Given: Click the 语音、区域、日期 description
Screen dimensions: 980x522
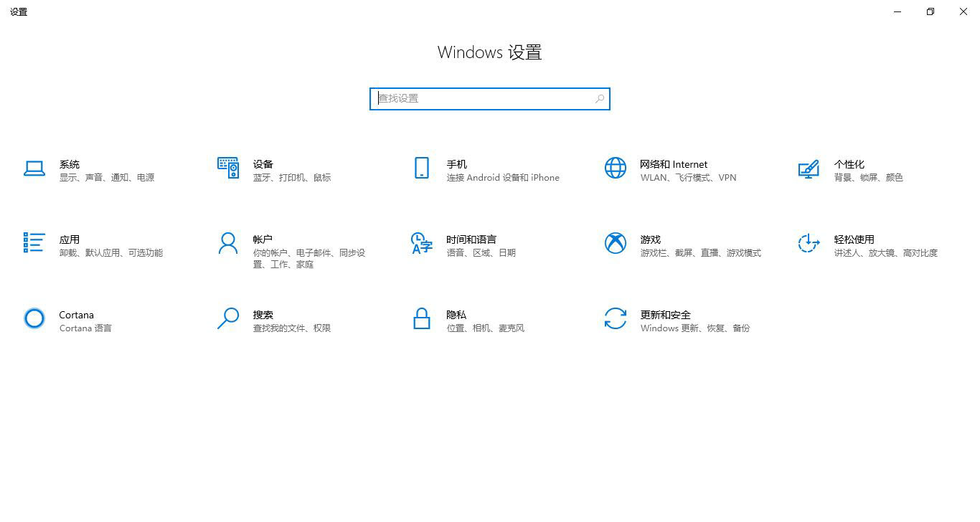Looking at the screenshot, I should [x=481, y=253].
